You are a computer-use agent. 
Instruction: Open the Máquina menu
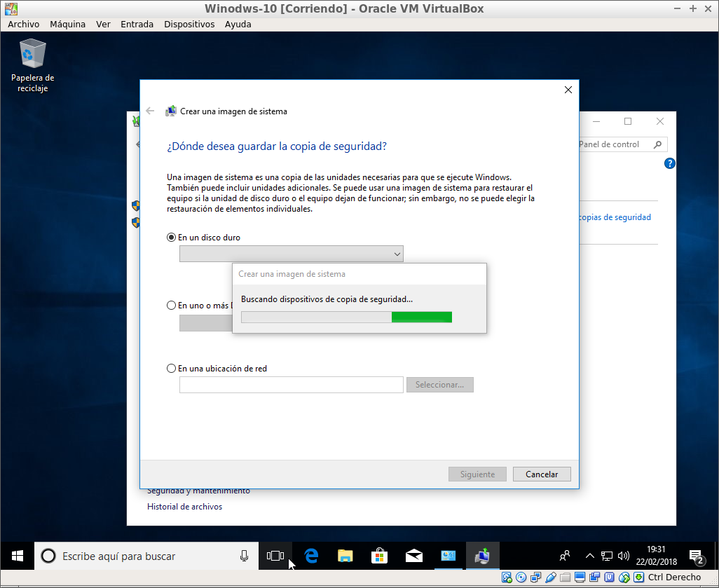pyautogui.click(x=67, y=24)
